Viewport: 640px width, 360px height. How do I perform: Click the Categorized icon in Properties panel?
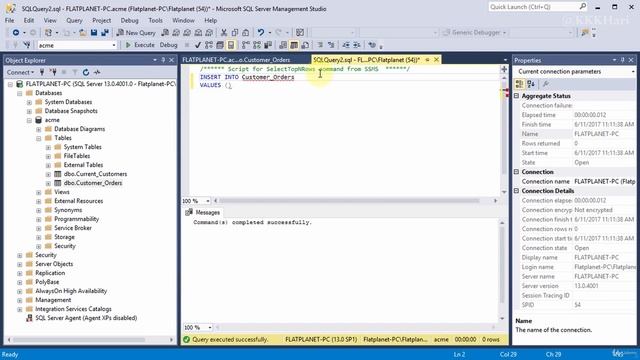click(x=520, y=84)
